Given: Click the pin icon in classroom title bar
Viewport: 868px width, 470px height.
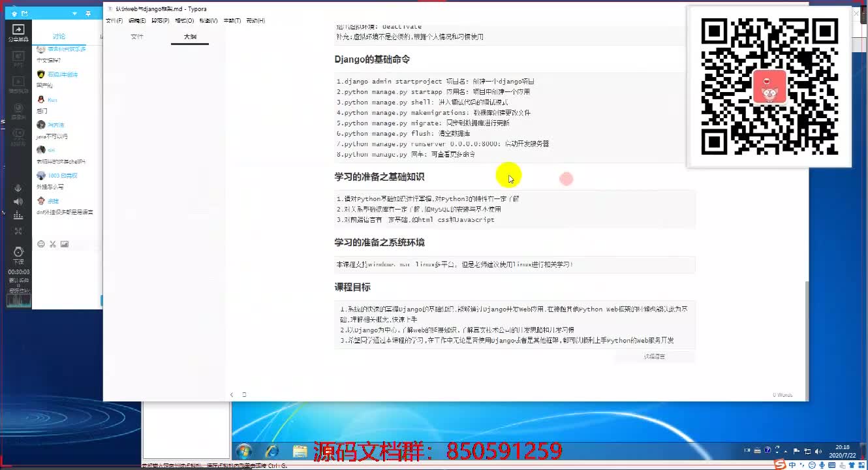Looking at the screenshot, I should 88,14.
